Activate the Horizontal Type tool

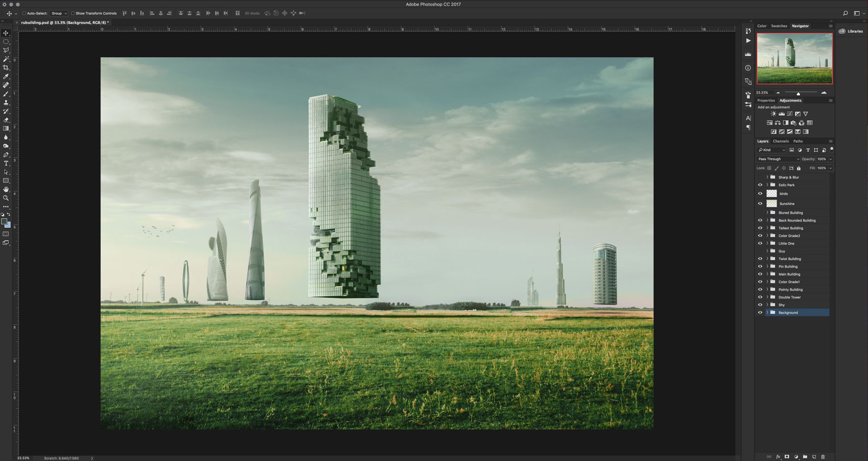[6, 163]
